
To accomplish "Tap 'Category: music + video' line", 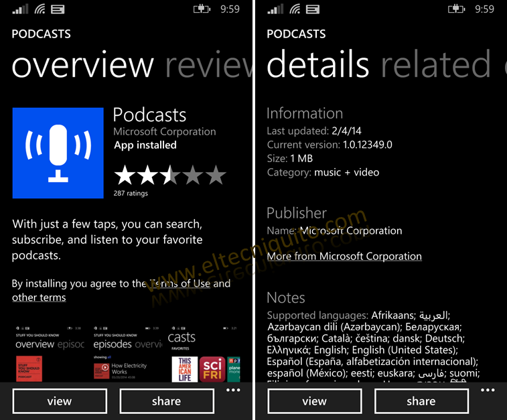I will [323, 172].
